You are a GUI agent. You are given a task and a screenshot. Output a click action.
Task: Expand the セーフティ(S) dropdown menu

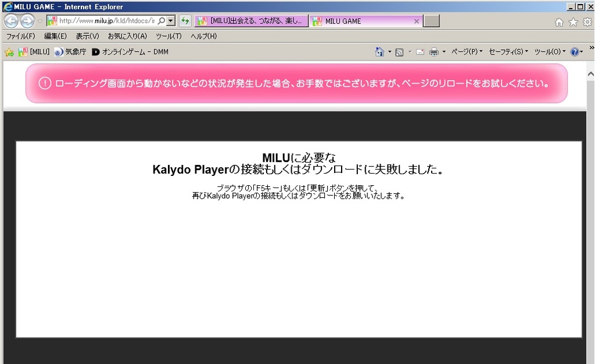(x=508, y=52)
